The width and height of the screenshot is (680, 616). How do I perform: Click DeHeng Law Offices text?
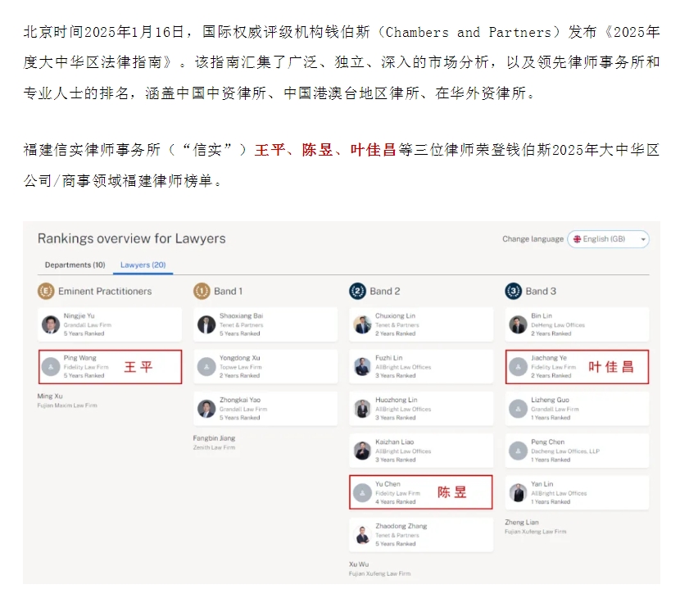tap(558, 325)
